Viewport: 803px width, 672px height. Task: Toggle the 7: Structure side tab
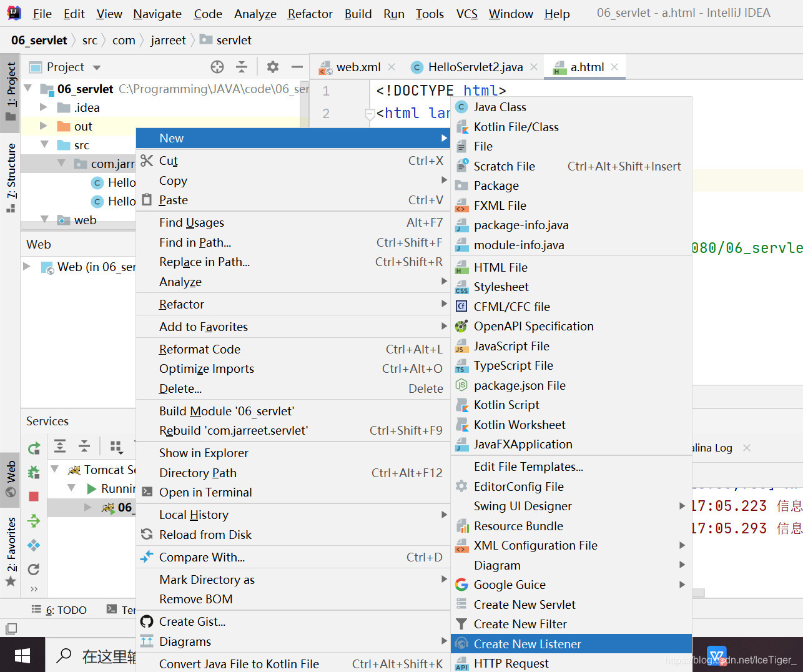11,177
